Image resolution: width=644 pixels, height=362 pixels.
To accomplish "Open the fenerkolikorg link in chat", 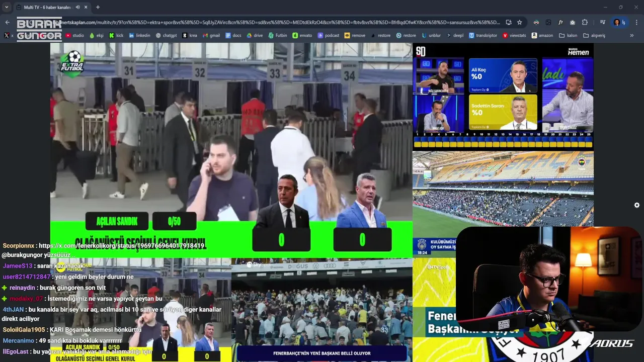I will [121, 246].
